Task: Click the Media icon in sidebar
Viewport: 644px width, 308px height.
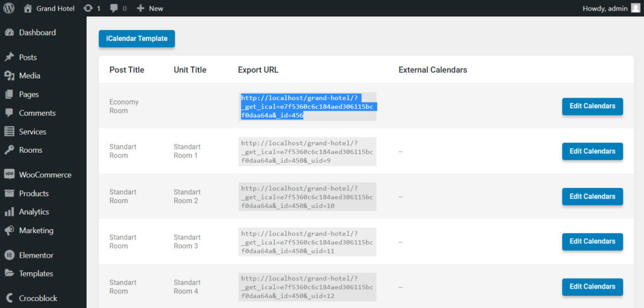Action: coord(9,75)
